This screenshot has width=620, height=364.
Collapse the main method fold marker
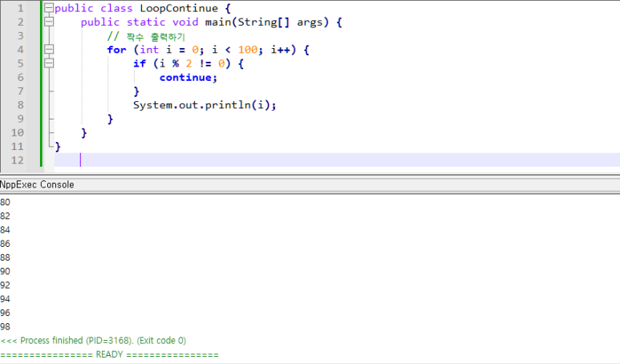(x=49, y=22)
